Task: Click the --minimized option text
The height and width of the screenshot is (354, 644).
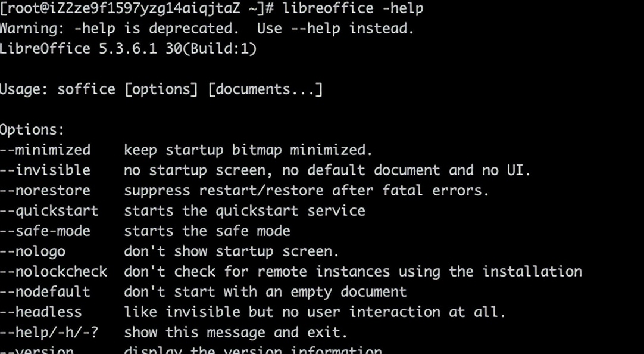Action: point(45,150)
